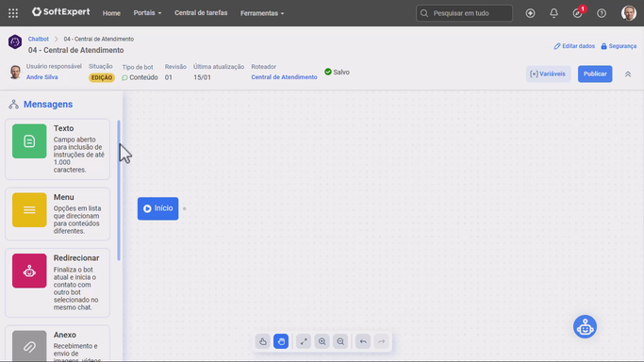Image resolution: width=644 pixels, height=362 pixels.
Task: Select the pointer selection tool in canvas toolbar
Action: [x=263, y=341]
